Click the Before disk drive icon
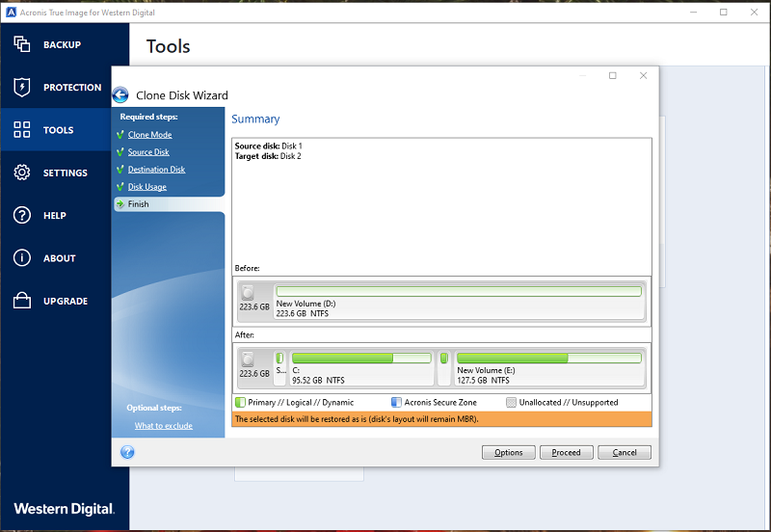This screenshot has width=771, height=532. (x=248, y=293)
